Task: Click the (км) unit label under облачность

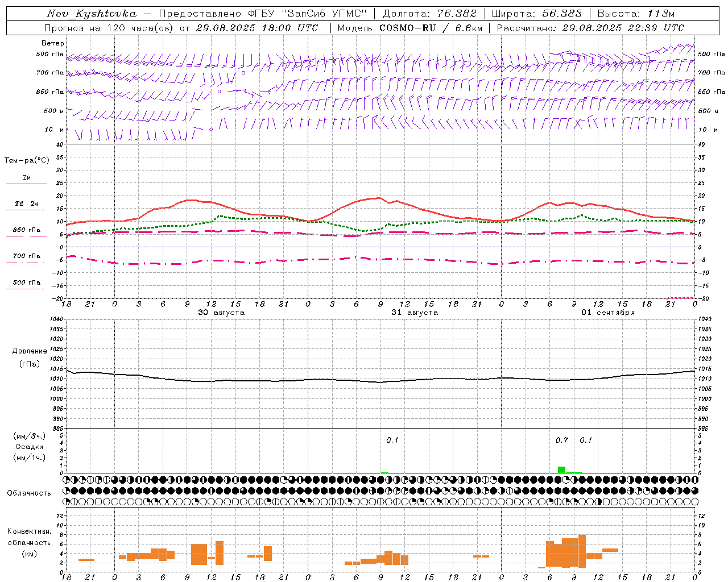Action: pos(29,554)
